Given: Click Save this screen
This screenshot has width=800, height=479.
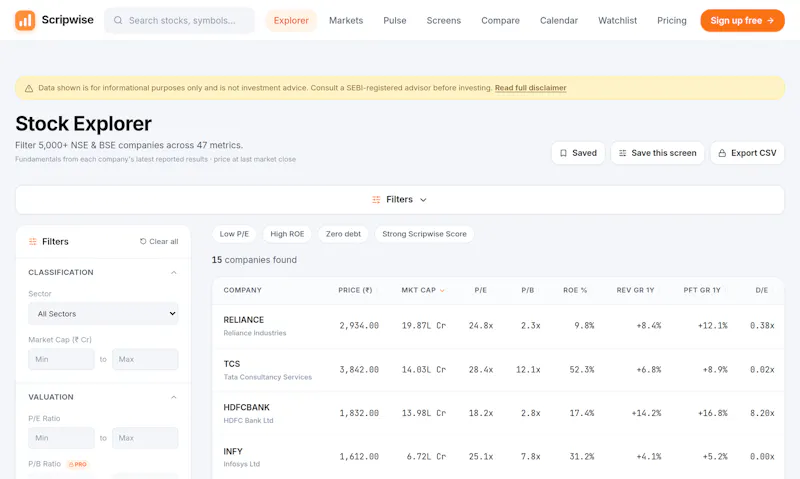Looking at the screenshot, I should click(x=657, y=153).
